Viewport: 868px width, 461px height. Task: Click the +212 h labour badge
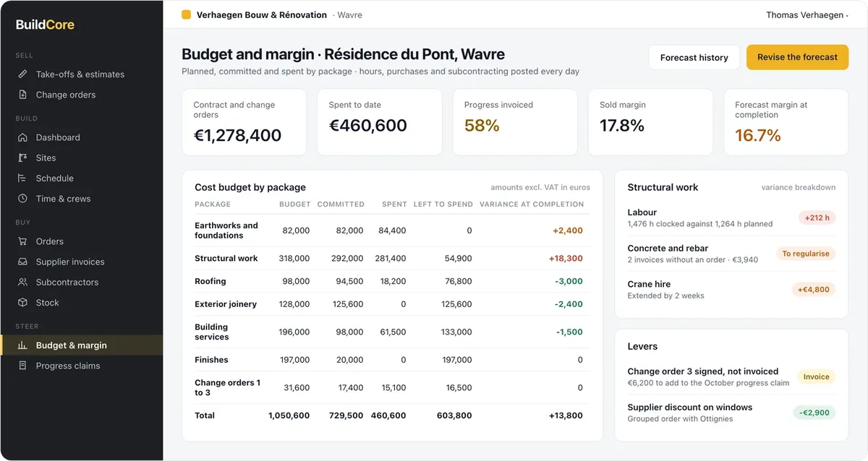817,217
